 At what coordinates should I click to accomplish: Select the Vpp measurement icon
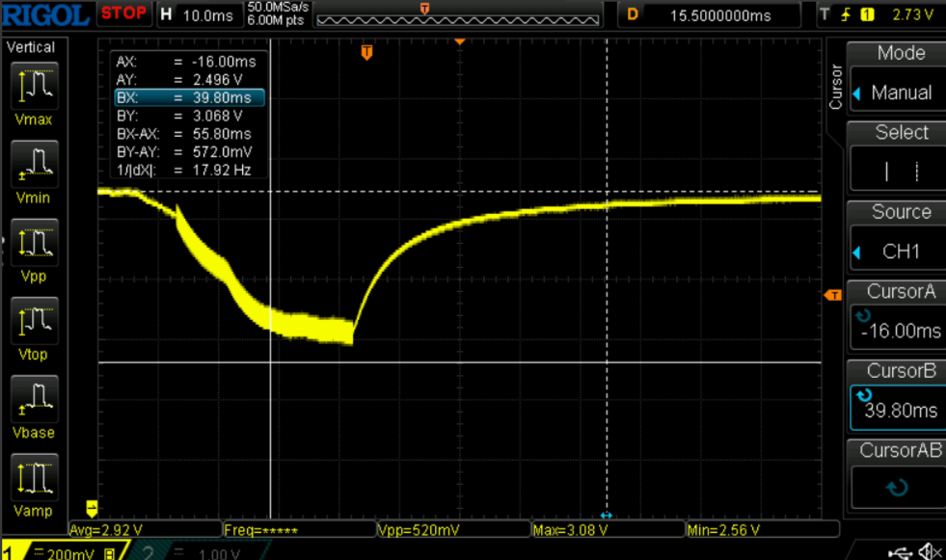point(35,242)
